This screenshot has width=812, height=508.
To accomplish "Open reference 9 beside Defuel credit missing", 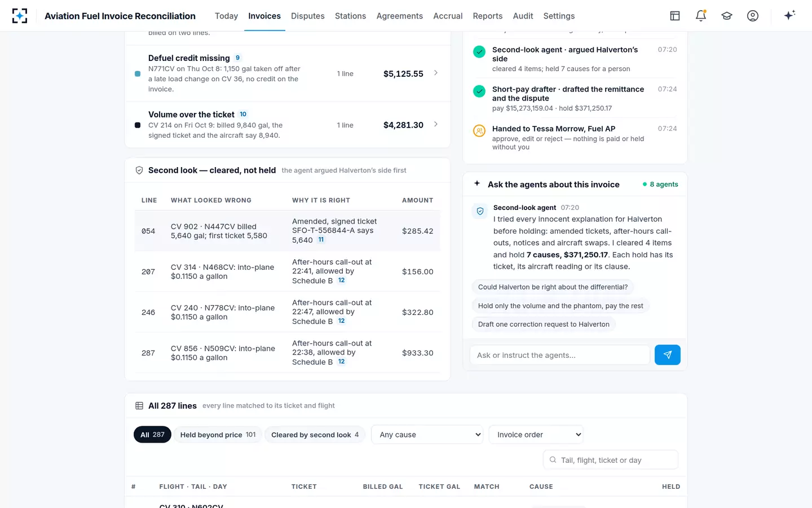I will click(x=237, y=58).
